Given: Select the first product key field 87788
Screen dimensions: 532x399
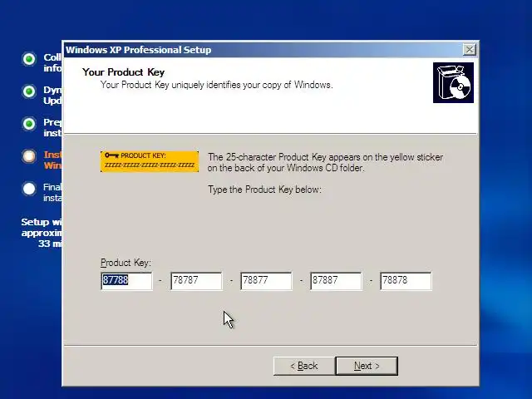Looking at the screenshot, I should pos(126,281).
